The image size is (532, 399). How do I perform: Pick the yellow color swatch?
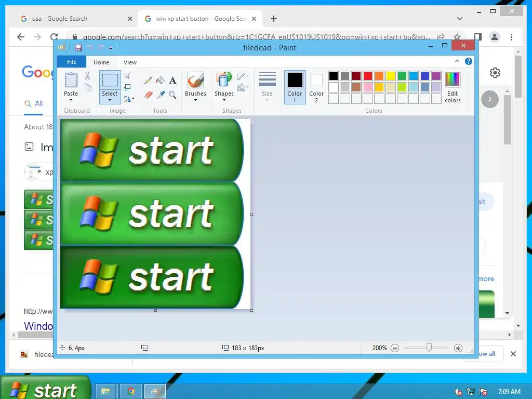(x=391, y=76)
